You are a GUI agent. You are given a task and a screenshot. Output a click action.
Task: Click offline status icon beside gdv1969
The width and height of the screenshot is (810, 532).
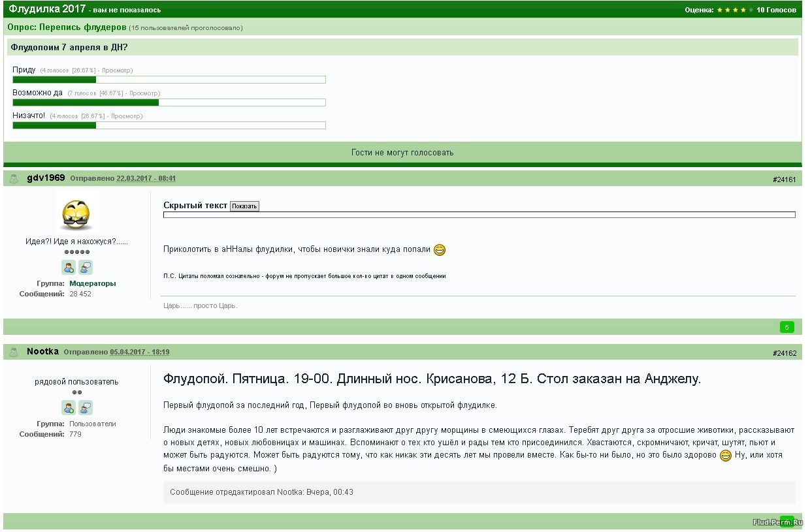14,179
